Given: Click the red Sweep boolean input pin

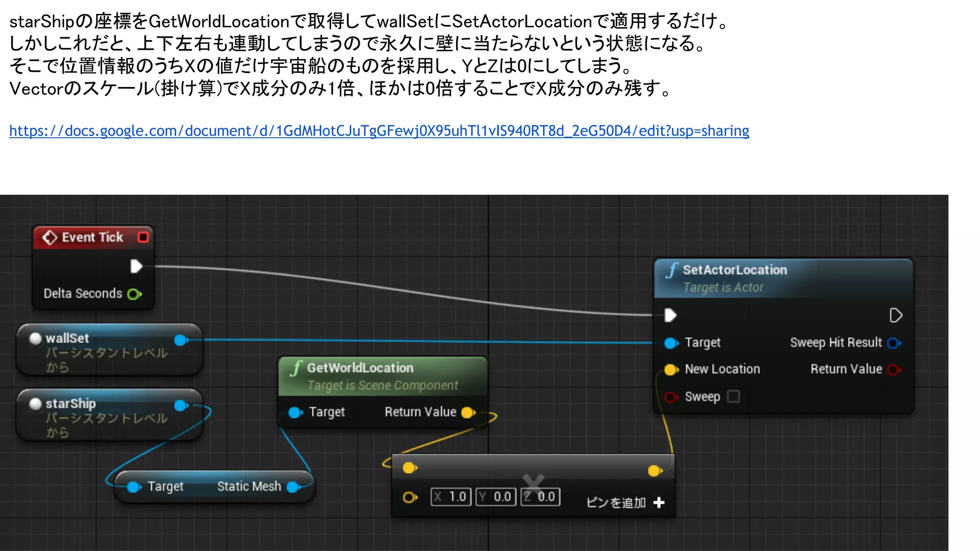Looking at the screenshot, I should [x=671, y=397].
